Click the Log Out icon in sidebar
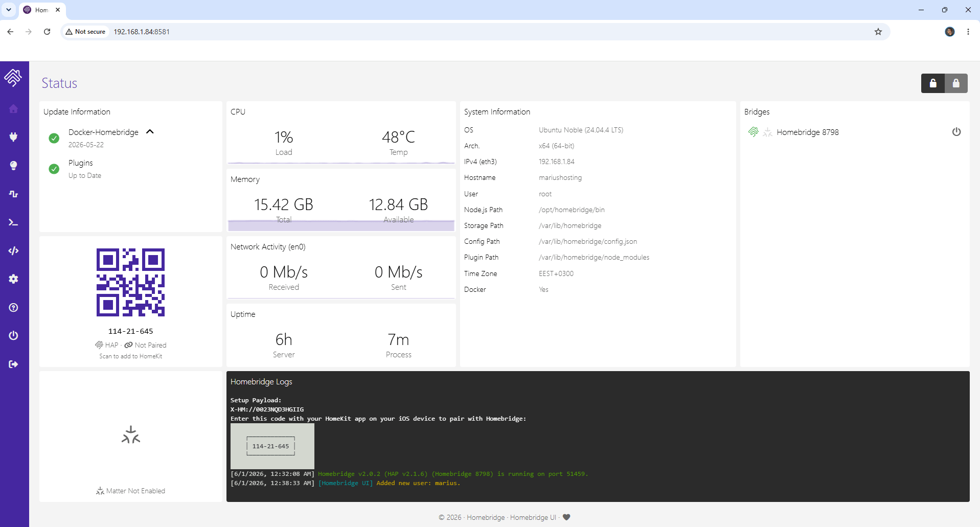The height and width of the screenshot is (527, 980). pyautogui.click(x=13, y=364)
